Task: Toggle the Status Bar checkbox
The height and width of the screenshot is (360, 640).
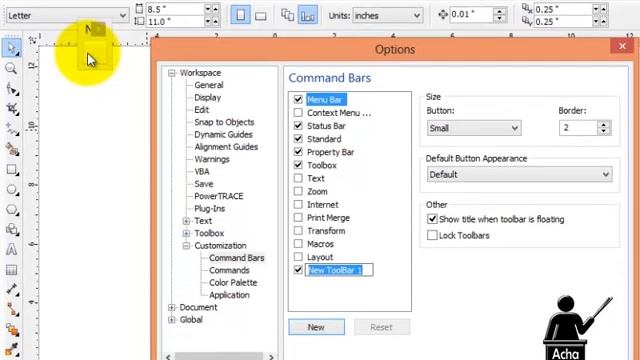Action: point(298,125)
